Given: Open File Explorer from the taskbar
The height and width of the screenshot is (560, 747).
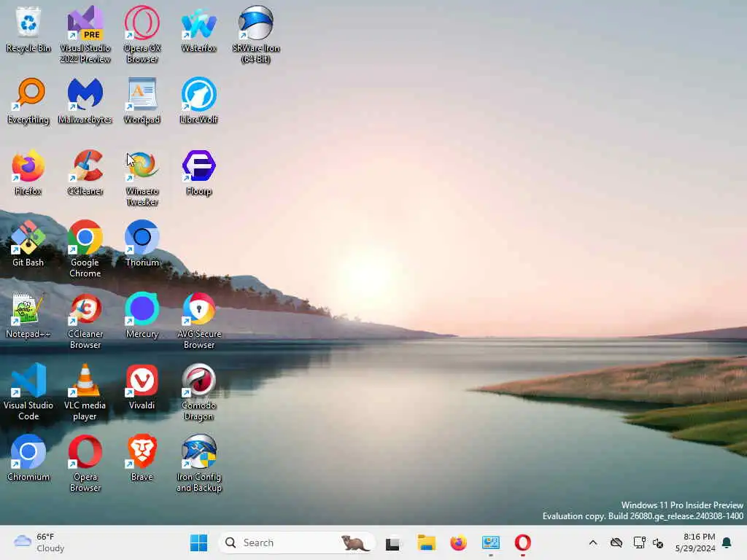Looking at the screenshot, I should coord(426,542).
